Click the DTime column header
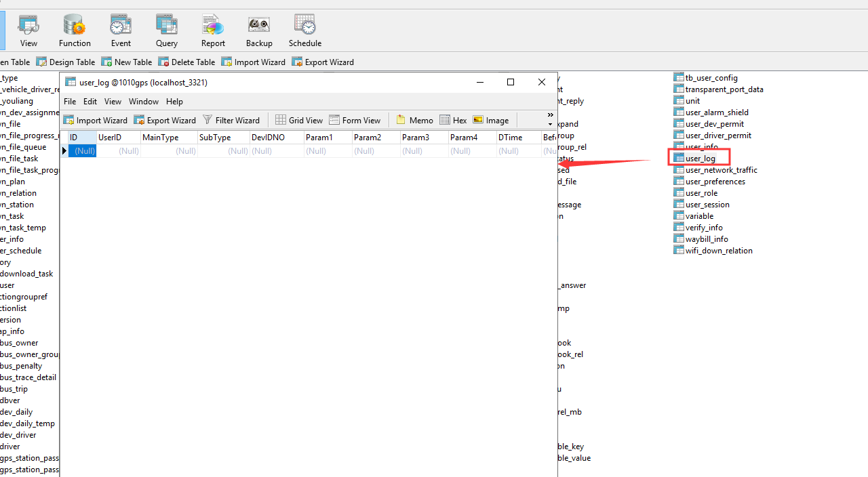868x477 pixels. (519, 138)
